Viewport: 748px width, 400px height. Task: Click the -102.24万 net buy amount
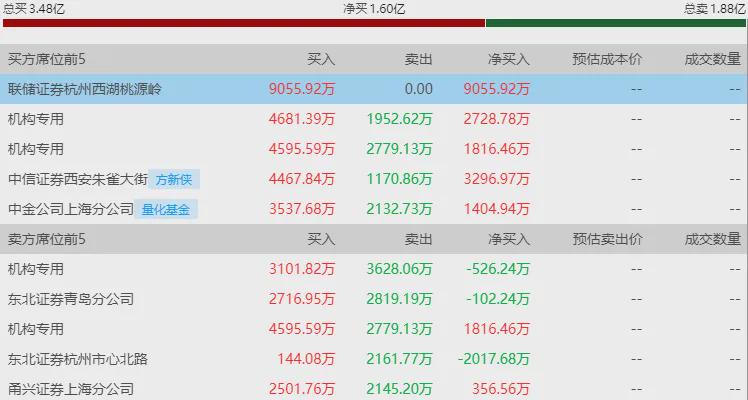click(498, 299)
